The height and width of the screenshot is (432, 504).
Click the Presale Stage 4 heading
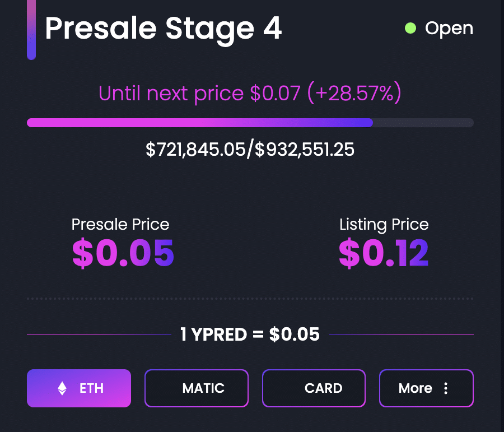pyautogui.click(x=164, y=29)
